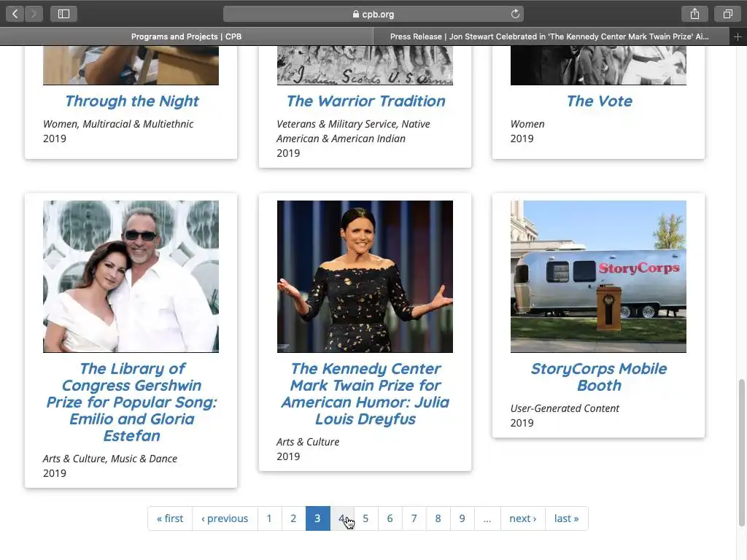Click 'Veterans & Military Service' category text
Screen dimensions: 747x560
click(337, 124)
